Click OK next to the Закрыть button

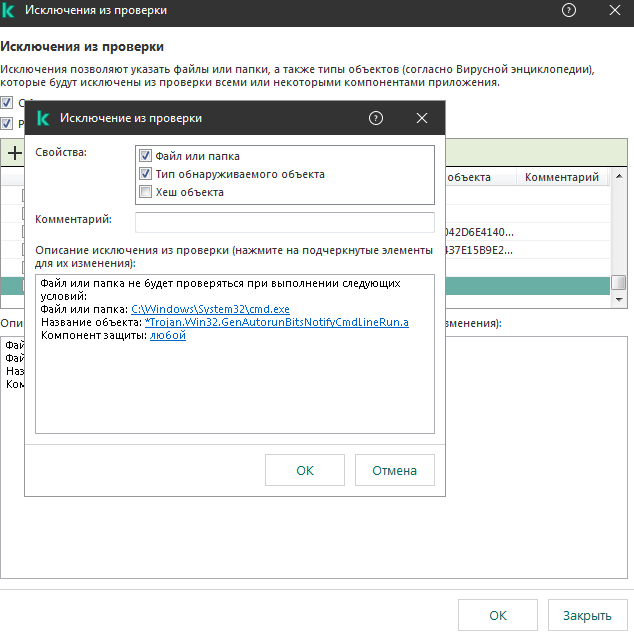497,615
